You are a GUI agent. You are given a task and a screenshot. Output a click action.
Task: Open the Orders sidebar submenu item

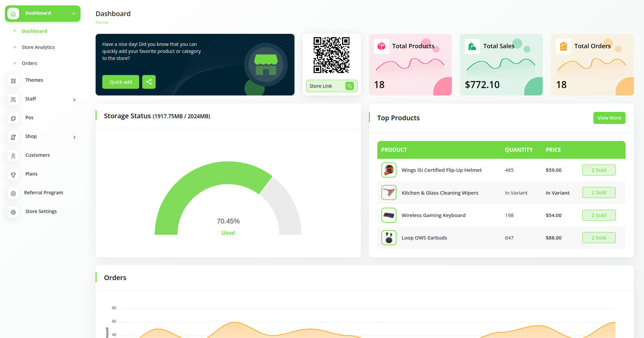point(30,63)
